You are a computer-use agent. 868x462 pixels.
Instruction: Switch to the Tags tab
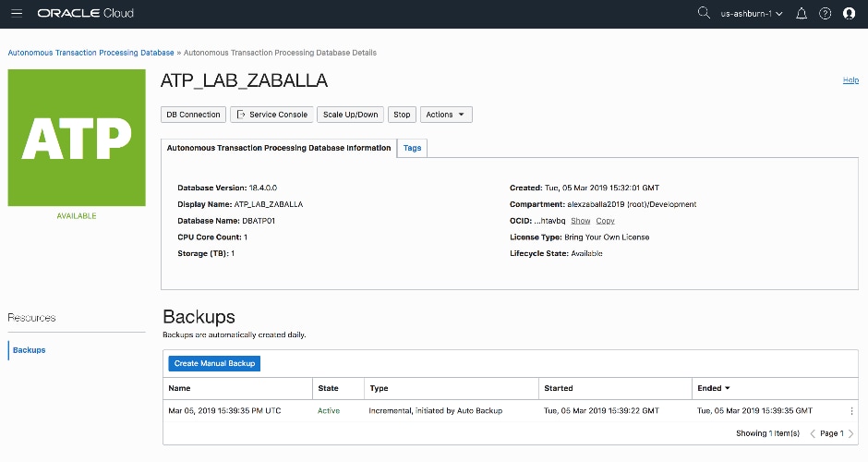[x=412, y=148]
